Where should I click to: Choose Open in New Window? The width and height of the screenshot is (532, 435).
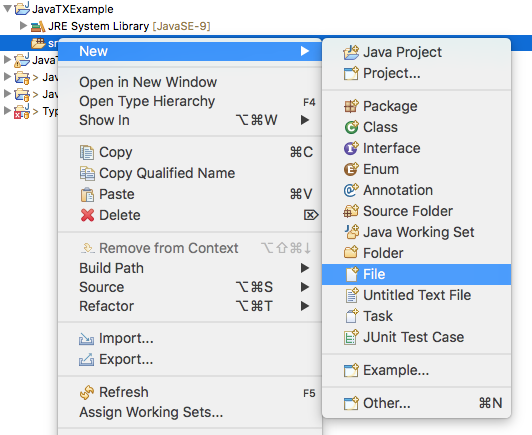[x=190, y=82]
